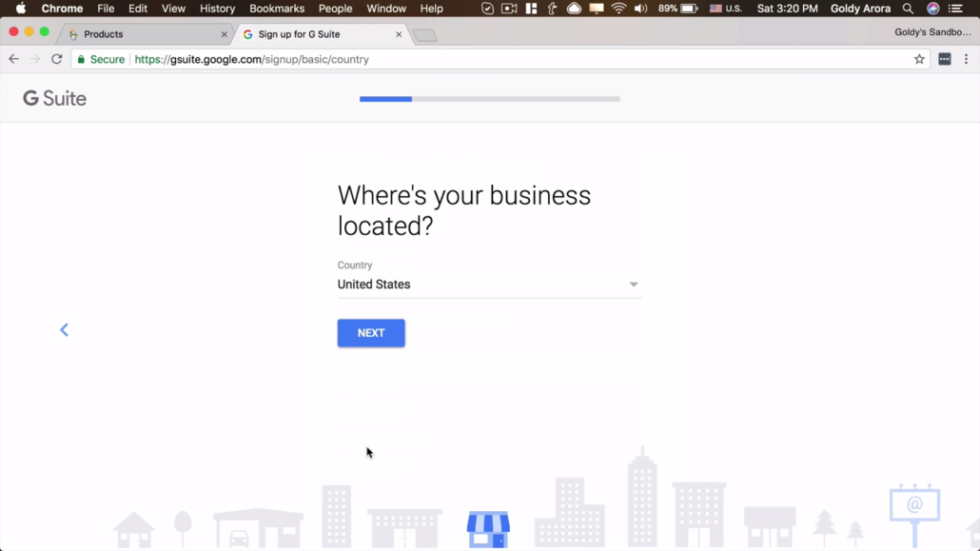Click the Goldy's Sandbox profile button
Image resolution: width=980 pixels, height=551 pixels.
click(x=931, y=32)
